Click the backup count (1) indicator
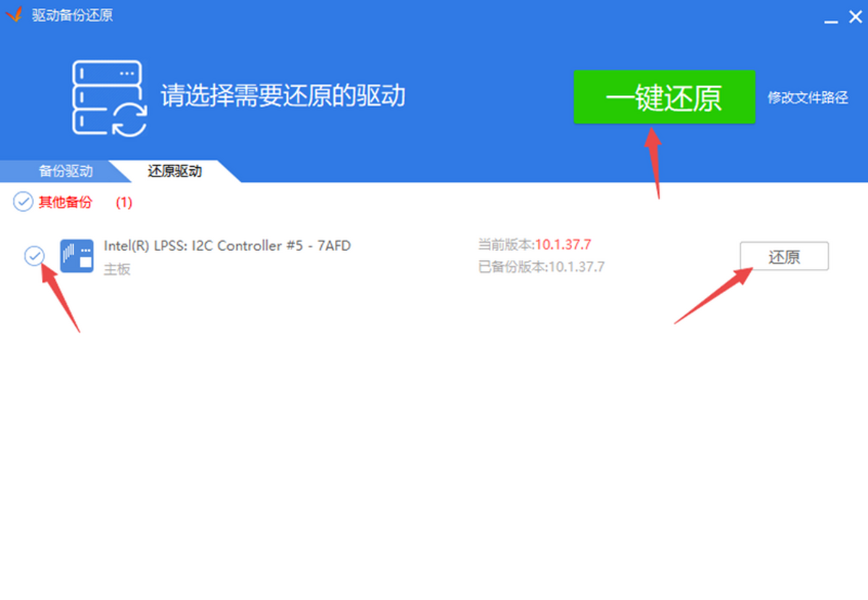This screenshot has width=868, height=600. click(x=124, y=202)
